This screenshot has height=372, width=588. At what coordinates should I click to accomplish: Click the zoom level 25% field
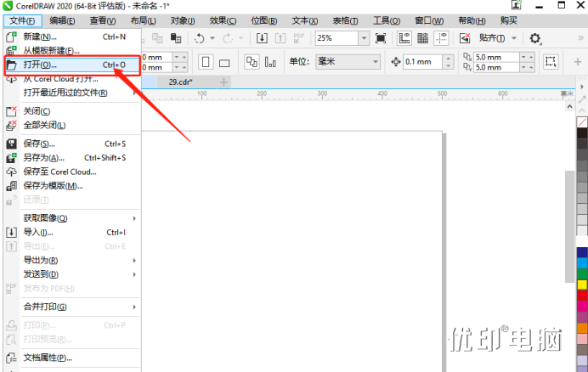[x=336, y=38]
